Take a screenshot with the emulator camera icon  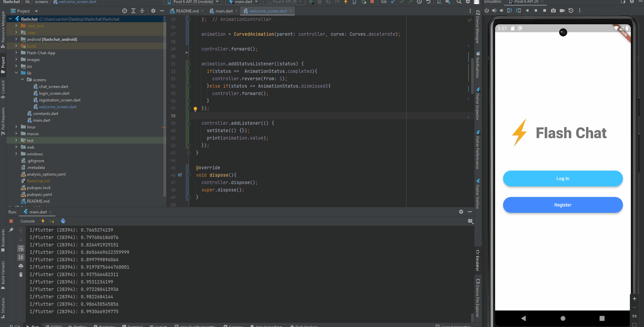click(553, 10)
